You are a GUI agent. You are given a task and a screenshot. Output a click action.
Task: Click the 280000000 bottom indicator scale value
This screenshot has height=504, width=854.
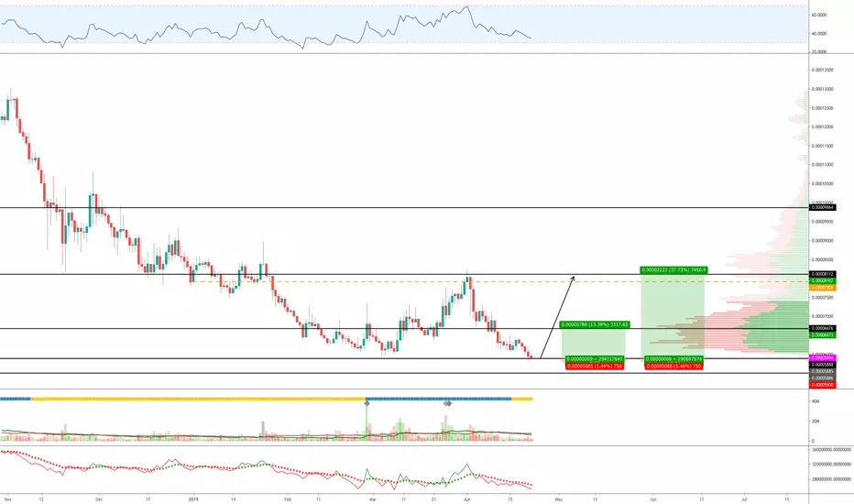click(x=832, y=479)
